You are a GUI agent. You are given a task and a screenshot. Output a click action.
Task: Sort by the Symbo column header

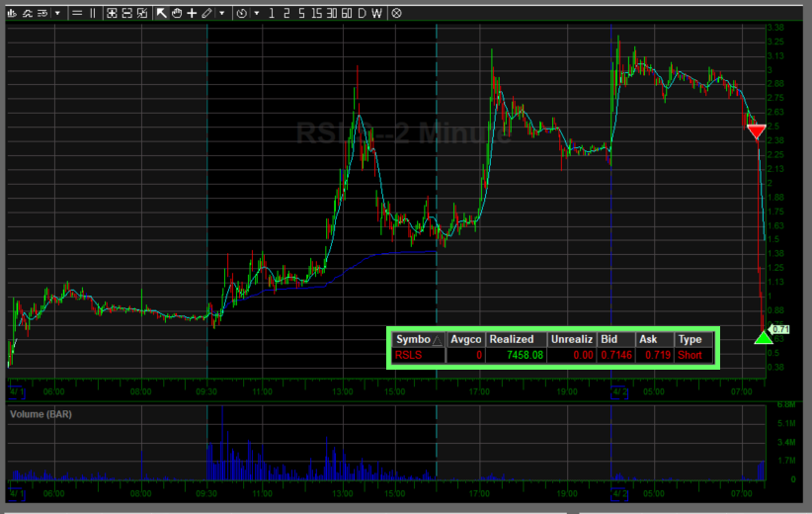(419, 339)
